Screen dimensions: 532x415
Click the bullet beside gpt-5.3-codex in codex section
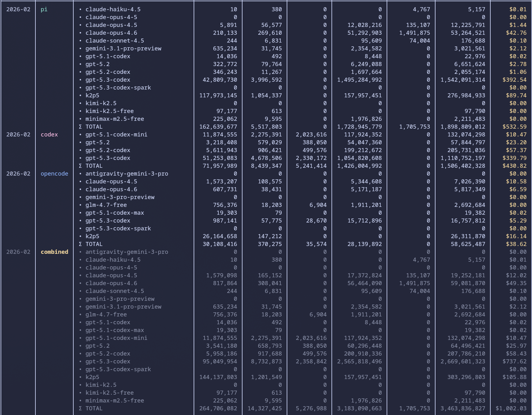pos(81,158)
